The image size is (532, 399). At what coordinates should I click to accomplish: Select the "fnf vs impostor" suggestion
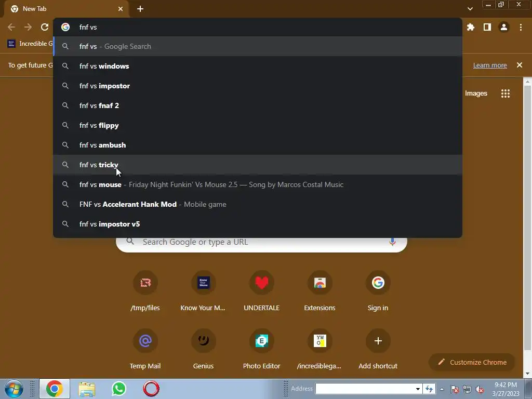coord(258,86)
